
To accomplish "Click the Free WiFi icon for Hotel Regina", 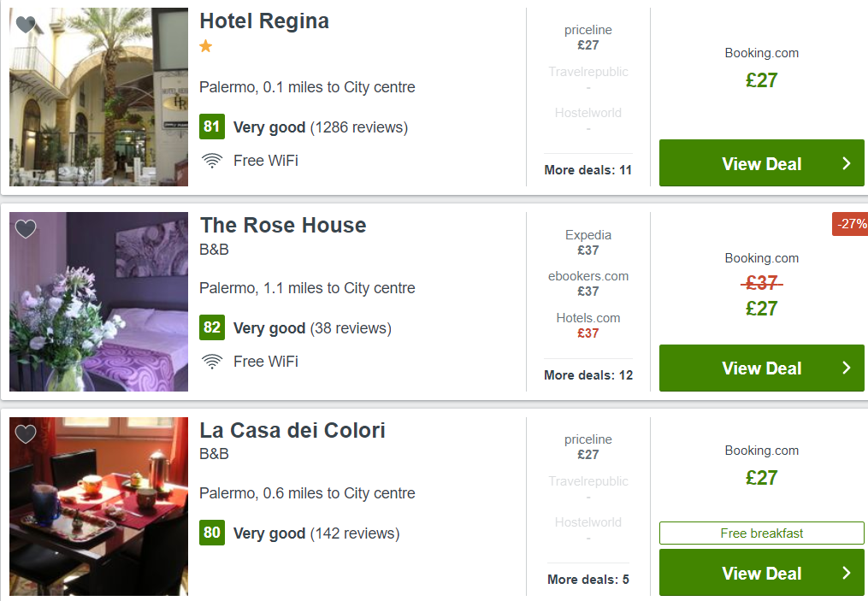I will pos(212,161).
